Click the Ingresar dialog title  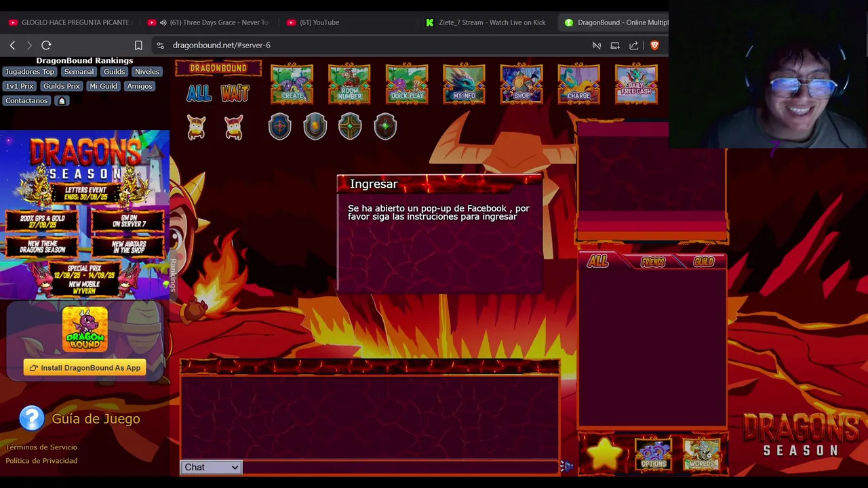click(374, 184)
